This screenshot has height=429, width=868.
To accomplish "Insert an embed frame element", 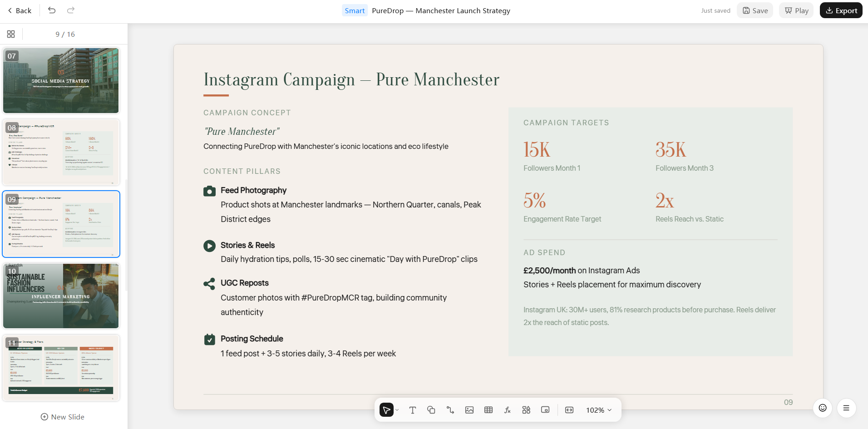I will (x=545, y=410).
